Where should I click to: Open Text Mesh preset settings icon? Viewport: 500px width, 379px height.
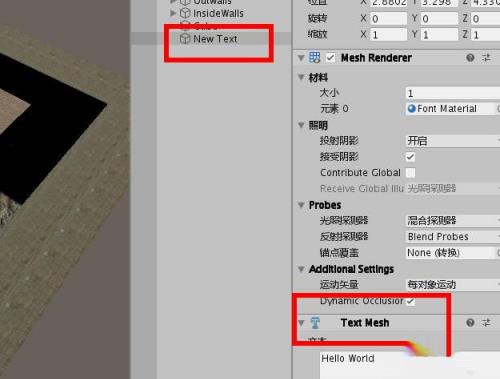[486, 323]
